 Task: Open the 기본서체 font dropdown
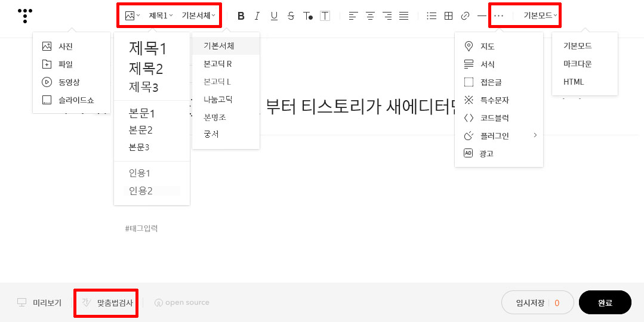(x=199, y=16)
